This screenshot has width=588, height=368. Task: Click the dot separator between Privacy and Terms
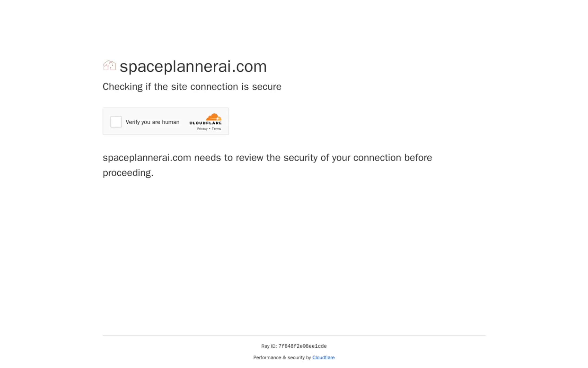(x=210, y=129)
